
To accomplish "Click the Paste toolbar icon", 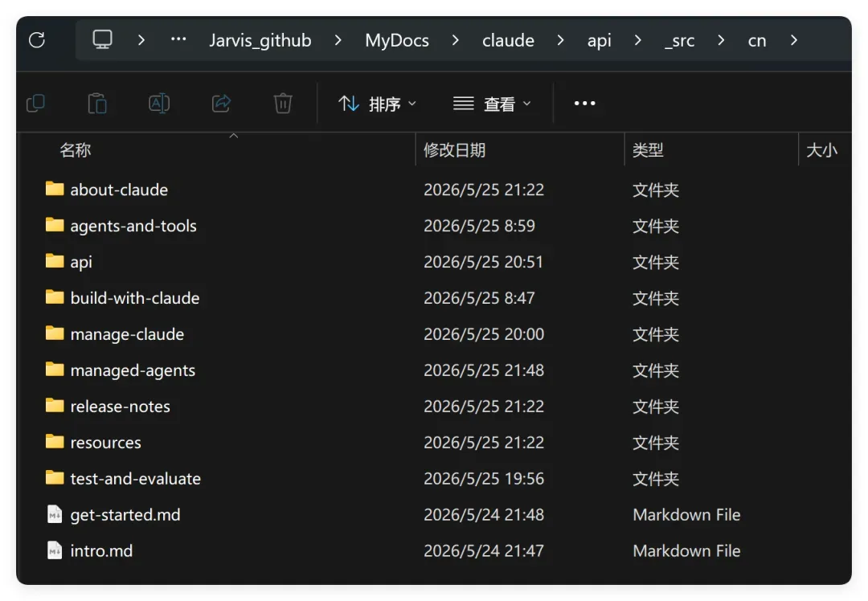I will coord(97,104).
